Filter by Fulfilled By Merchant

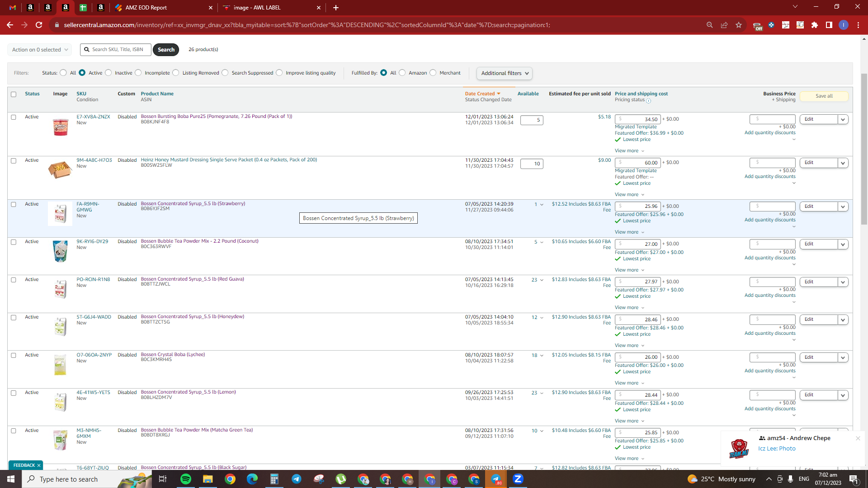[x=433, y=73]
